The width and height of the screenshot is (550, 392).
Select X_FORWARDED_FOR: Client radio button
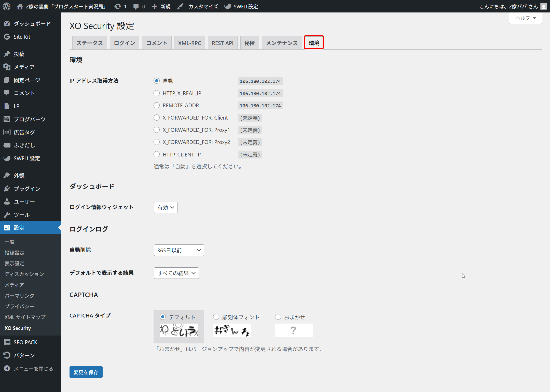[157, 118]
